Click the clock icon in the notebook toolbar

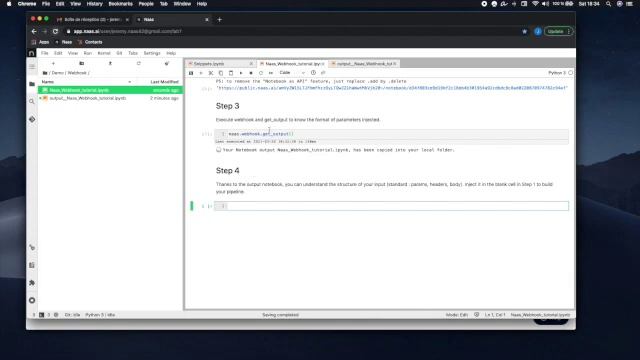pos(313,73)
